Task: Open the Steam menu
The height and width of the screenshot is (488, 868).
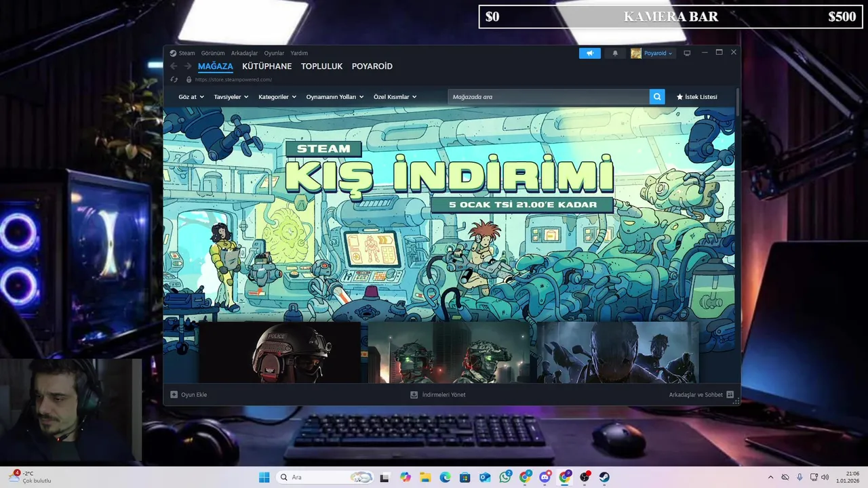Action: point(186,53)
